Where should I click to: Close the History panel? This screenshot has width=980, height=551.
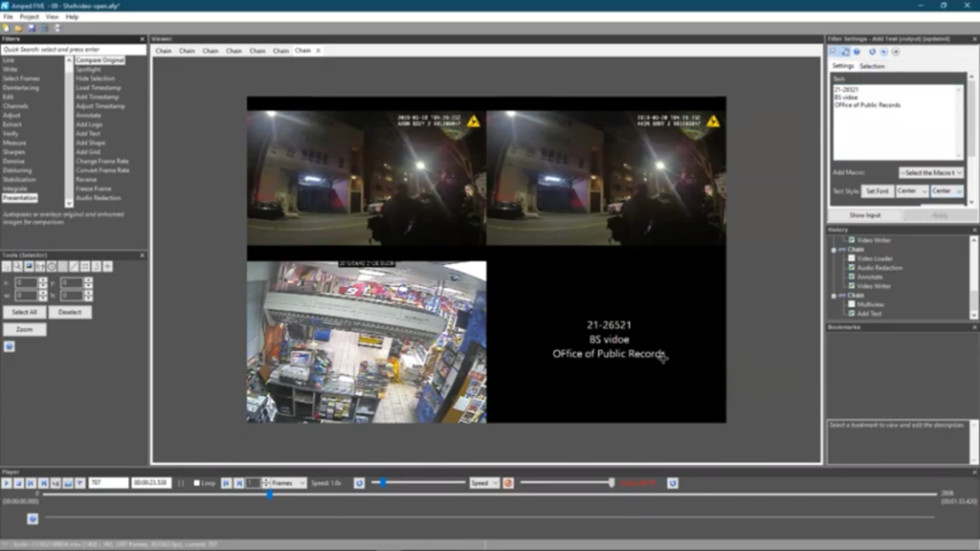click(x=974, y=230)
